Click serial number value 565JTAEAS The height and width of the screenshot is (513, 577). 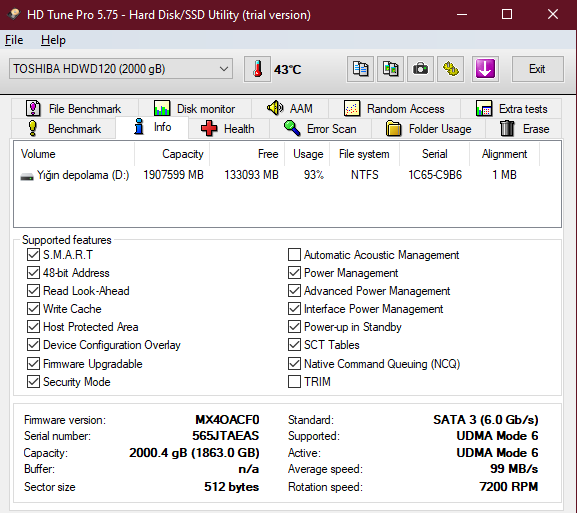click(226, 436)
